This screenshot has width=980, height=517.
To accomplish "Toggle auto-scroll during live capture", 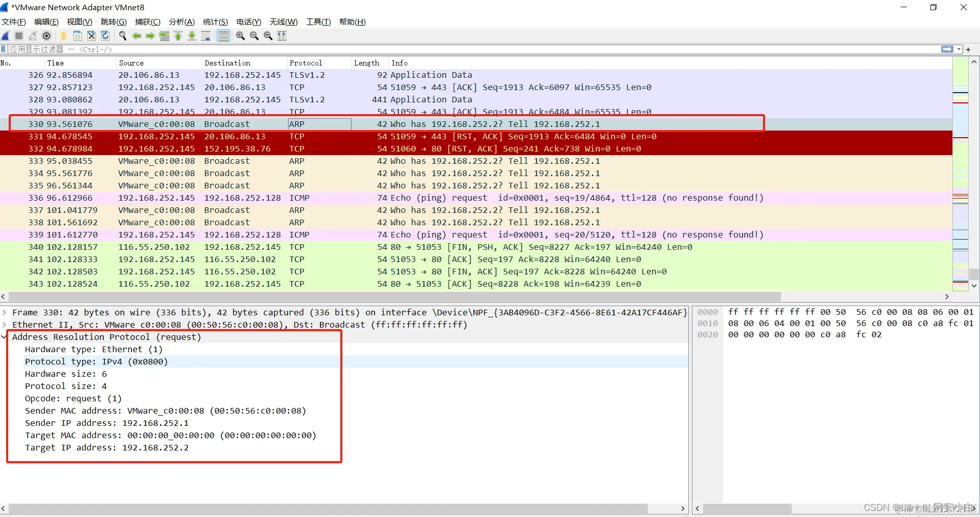I will coord(206,36).
